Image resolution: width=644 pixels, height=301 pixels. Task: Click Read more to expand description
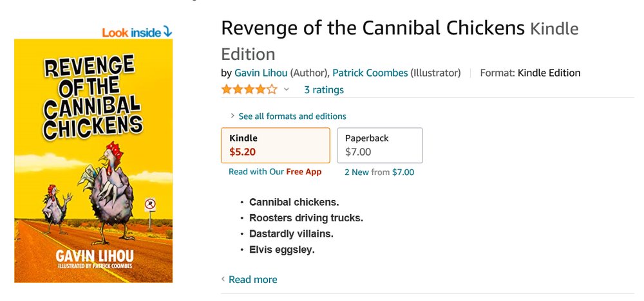[x=253, y=279]
